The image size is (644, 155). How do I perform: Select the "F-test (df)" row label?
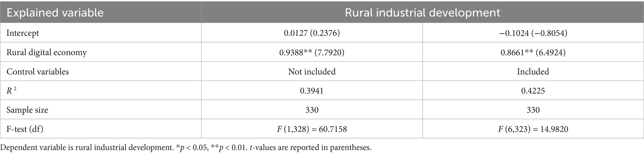25,129
